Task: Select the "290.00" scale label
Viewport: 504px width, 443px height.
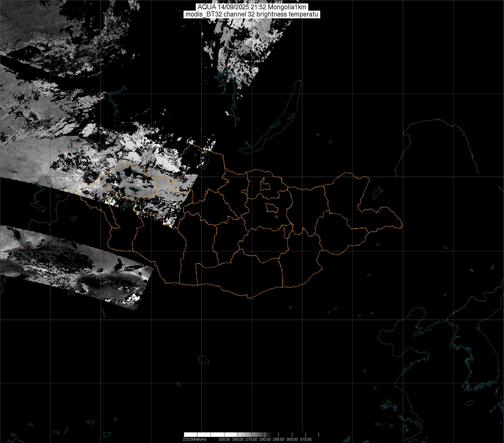Action: 278,439
